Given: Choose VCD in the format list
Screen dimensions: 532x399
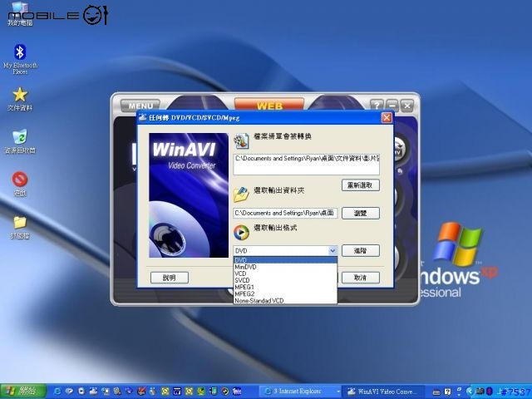Looking at the screenshot, I should 285,273.
